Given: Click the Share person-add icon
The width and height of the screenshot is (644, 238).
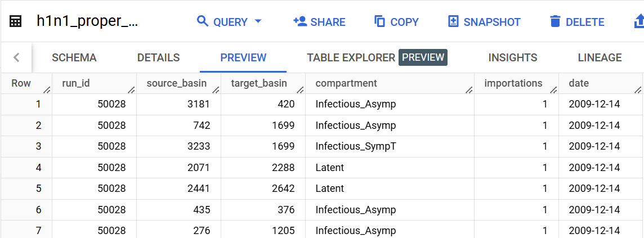Looking at the screenshot, I should (x=299, y=22).
